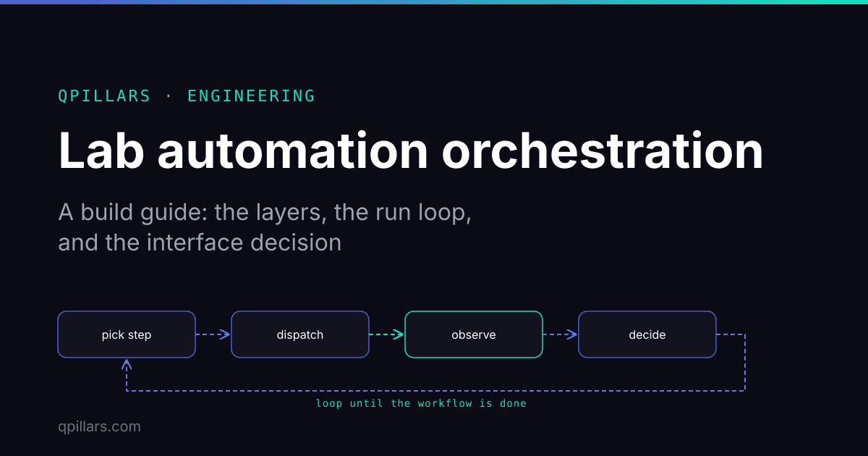The image size is (868, 456).
Task: Click the "decide" box
Action: [x=647, y=334]
